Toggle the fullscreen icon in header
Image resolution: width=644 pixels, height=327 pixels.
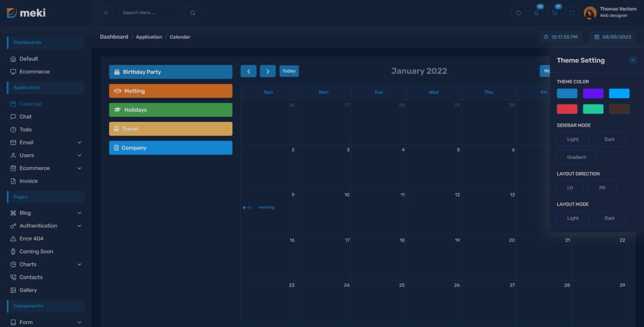[x=572, y=13]
